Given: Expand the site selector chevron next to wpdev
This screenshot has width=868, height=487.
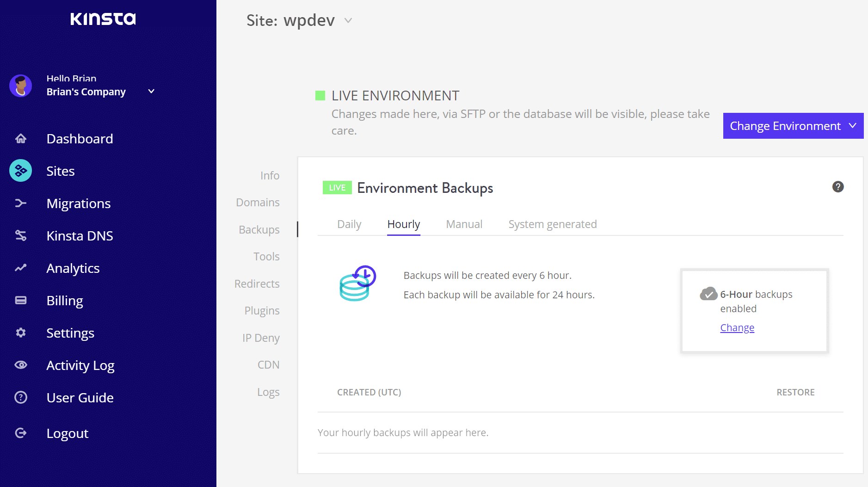Looking at the screenshot, I should (x=348, y=20).
